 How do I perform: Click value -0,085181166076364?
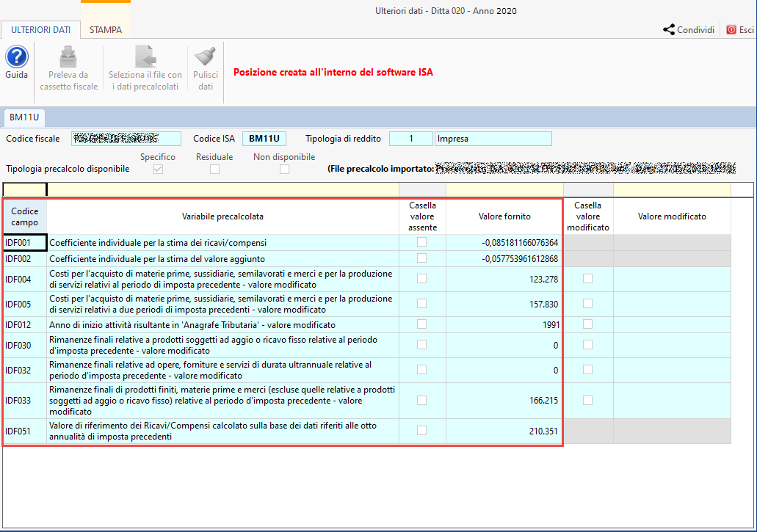(x=520, y=243)
